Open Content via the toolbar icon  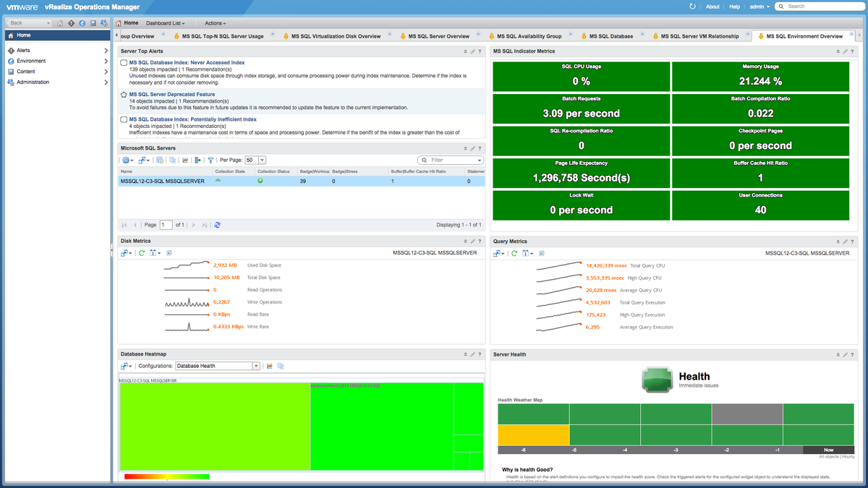[93, 23]
